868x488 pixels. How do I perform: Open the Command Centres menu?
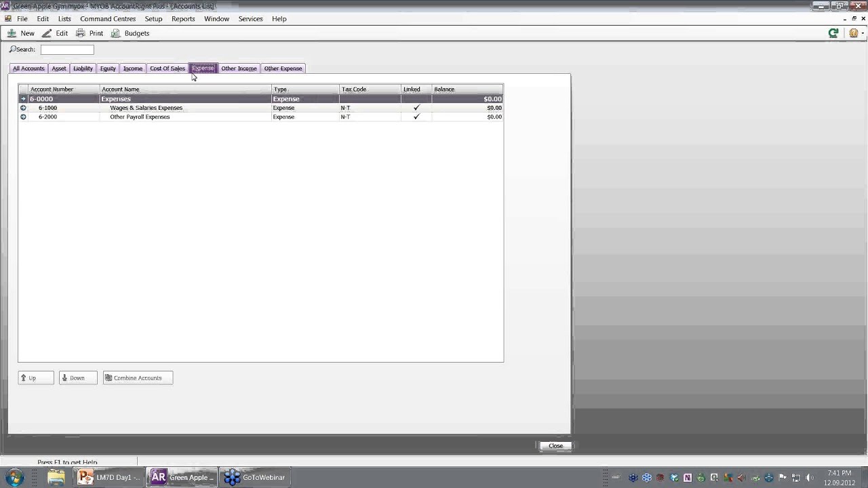[108, 19]
